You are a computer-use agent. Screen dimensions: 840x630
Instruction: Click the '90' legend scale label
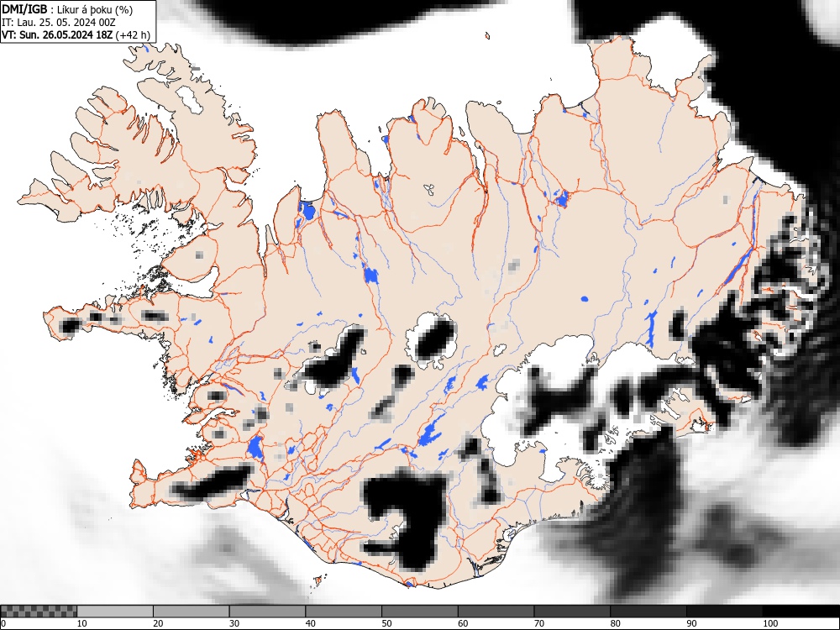pos(691,623)
